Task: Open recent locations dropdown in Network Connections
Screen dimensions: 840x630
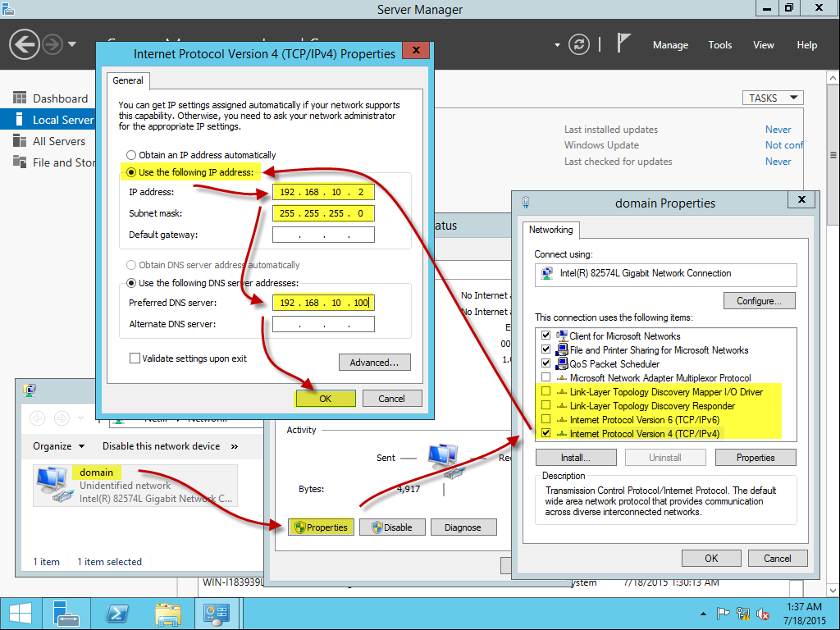Action: 81,418
